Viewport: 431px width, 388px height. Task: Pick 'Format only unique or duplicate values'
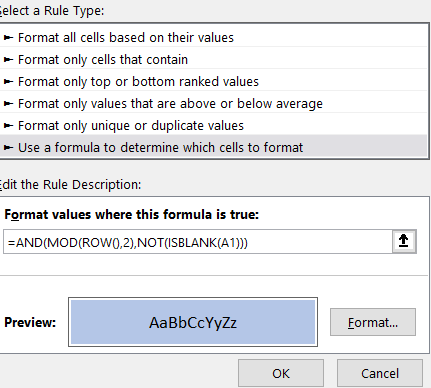pyautogui.click(x=213, y=125)
